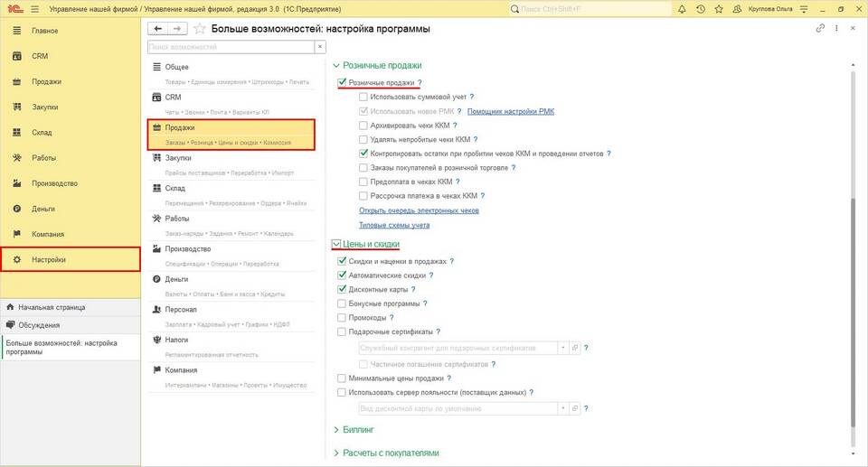
Task: Go back with the left arrow button
Action: (158, 29)
